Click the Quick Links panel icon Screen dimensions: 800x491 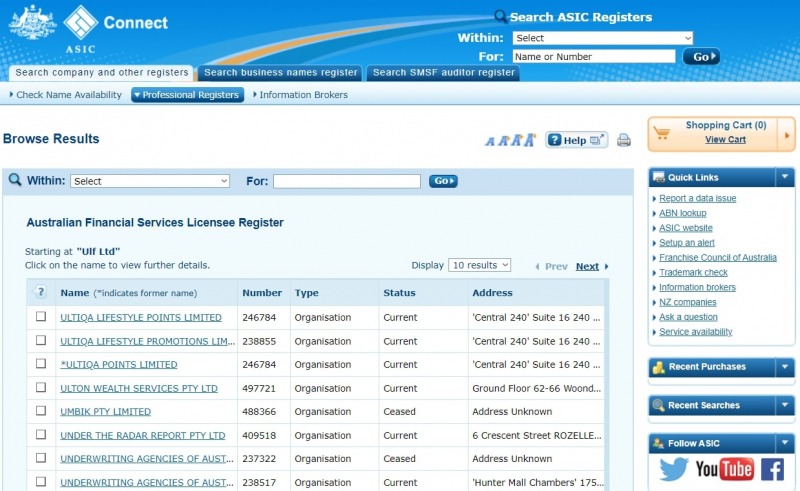pyautogui.click(x=659, y=177)
